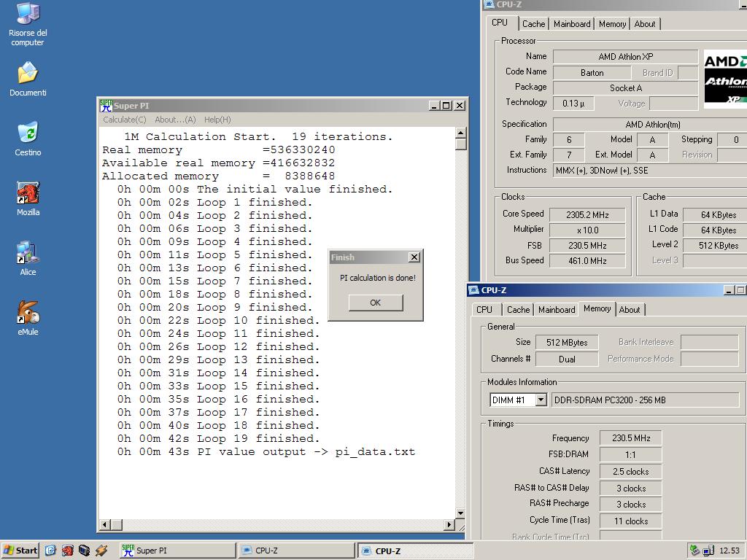Click the Channels # value Dual
The width and height of the screenshot is (747, 560).
[x=567, y=359]
